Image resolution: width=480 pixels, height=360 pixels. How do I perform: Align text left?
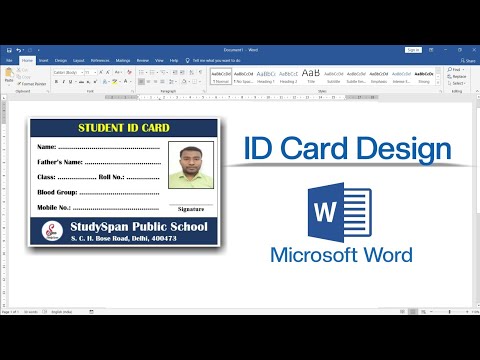pyautogui.click(x=141, y=82)
